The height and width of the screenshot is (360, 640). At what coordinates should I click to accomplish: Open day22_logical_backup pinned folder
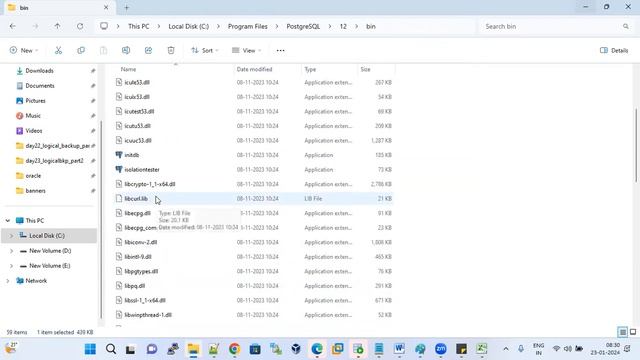tap(57, 146)
